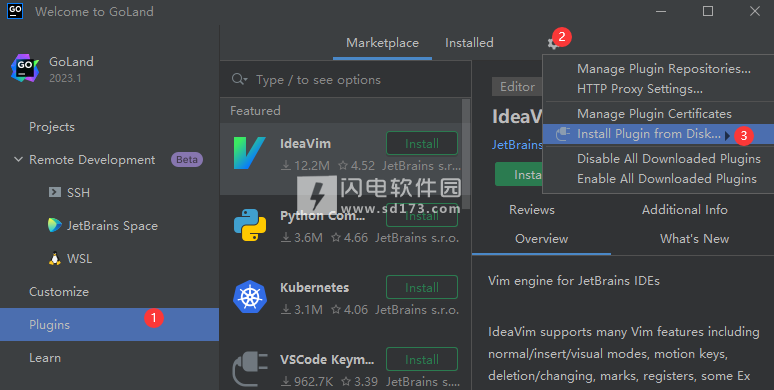This screenshot has width=774, height=390.
Task: Select the VSCode Keymap plugin name
Action: [327, 360]
